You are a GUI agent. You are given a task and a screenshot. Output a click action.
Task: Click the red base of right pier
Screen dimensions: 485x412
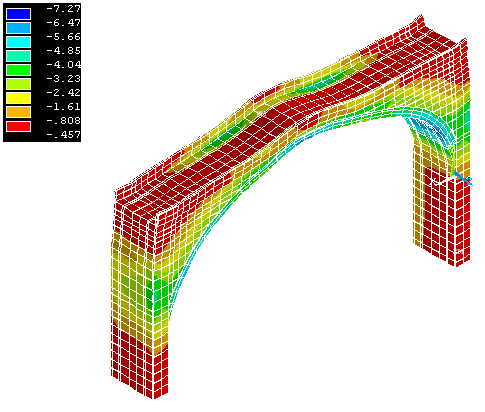447,217
